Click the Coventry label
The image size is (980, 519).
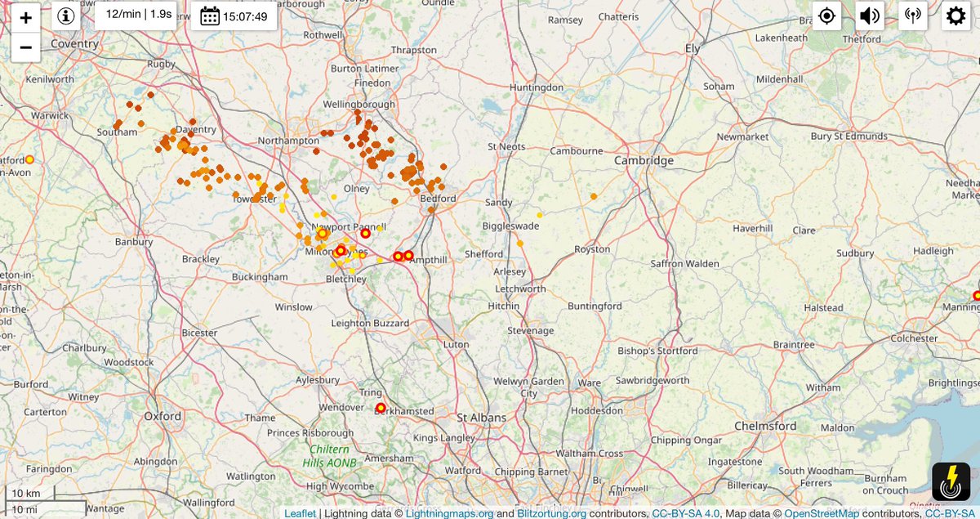point(74,43)
